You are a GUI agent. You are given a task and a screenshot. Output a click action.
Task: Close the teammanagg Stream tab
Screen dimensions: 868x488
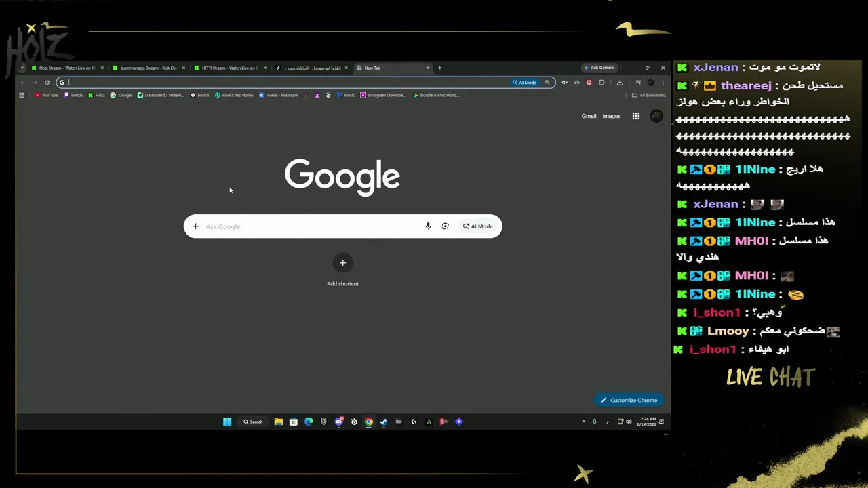pos(183,68)
